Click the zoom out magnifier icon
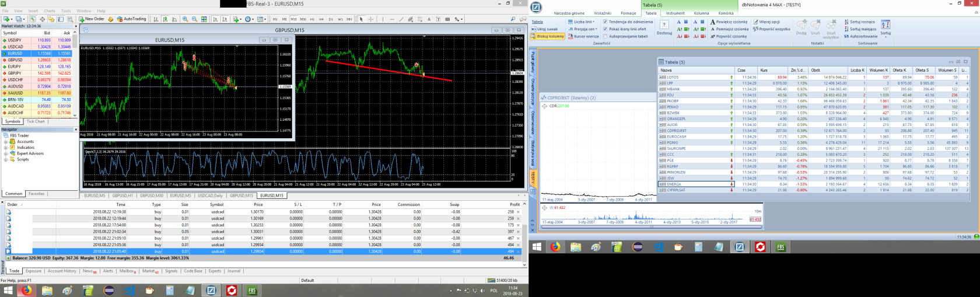 click(x=195, y=19)
